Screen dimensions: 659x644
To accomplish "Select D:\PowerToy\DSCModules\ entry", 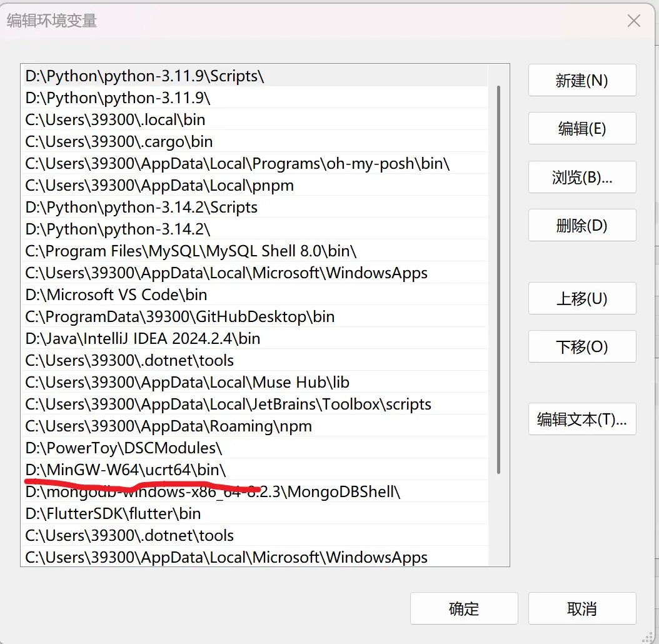I will click(x=256, y=447).
